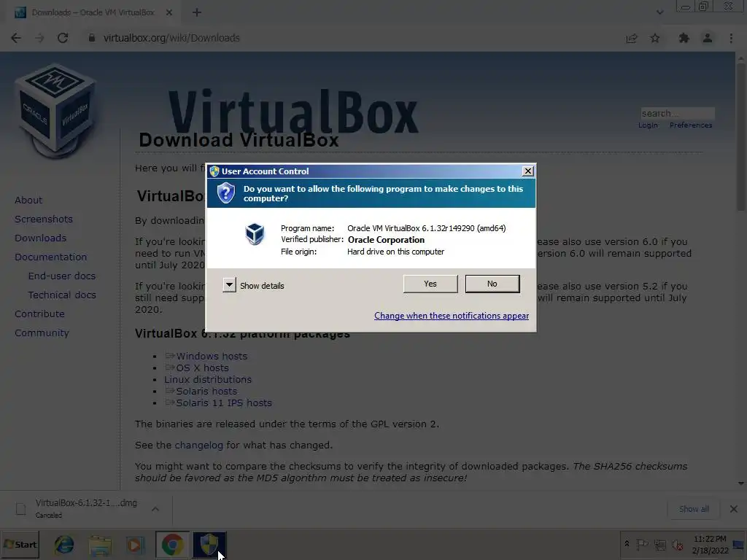Image resolution: width=747 pixels, height=560 pixels.
Task: Open the tab search chevron dropdown
Action: click(659, 12)
